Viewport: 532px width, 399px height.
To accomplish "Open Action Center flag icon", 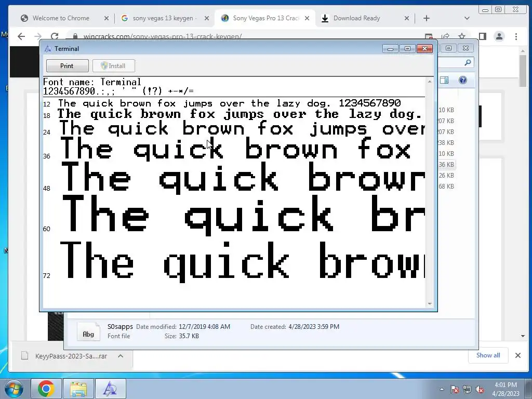I will click(x=454, y=389).
